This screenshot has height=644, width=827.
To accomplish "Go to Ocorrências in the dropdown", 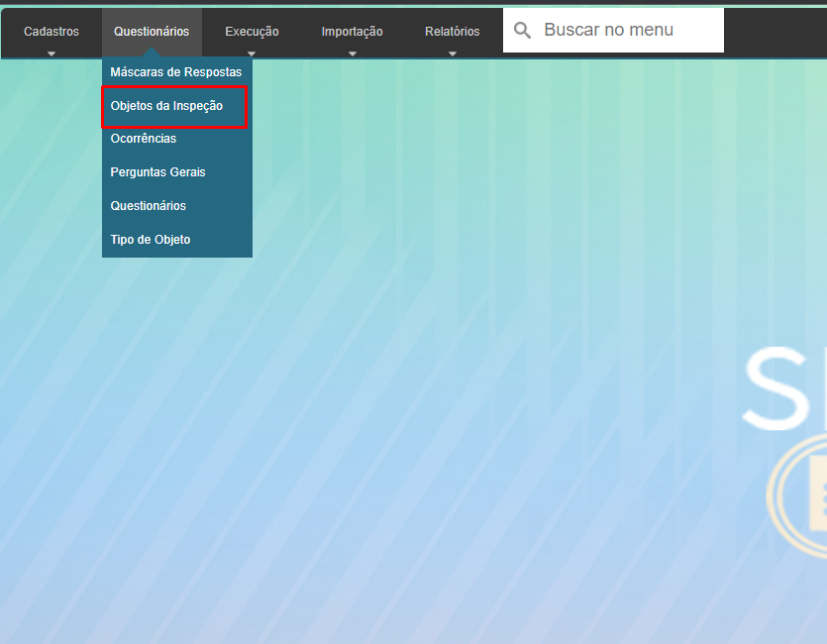I will tap(144, 139).
